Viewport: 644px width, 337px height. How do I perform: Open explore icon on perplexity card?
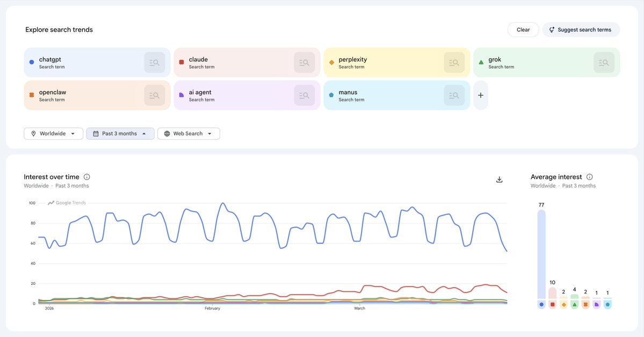454,62
